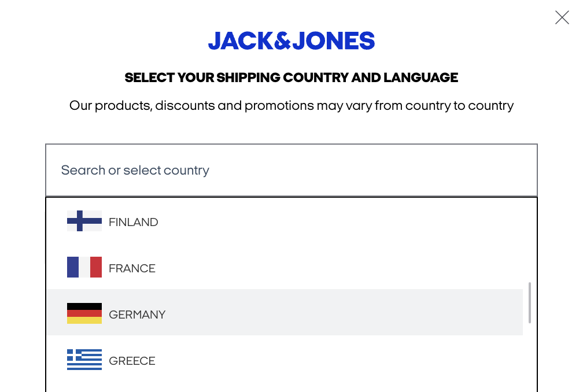Image resolution: width=583 pixels, height=392 pixels.
Task: Open the country dropdown via placeholder text
Action: [135, 170]
